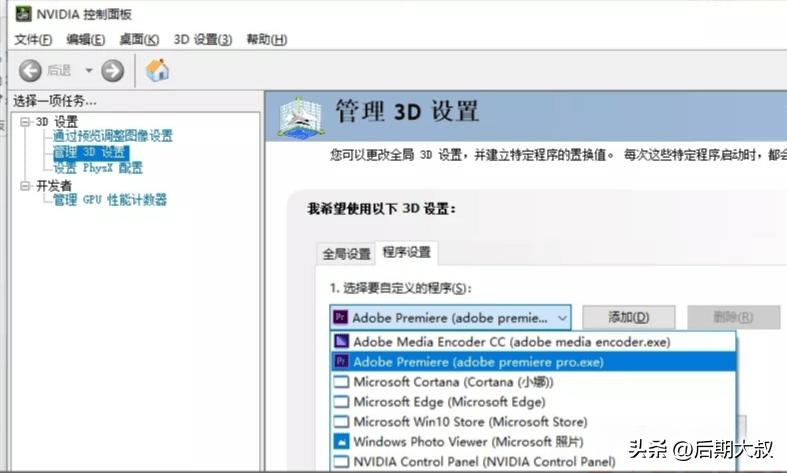Open the 编辑(E) menu
787x473 pixels.
[85, 39]
